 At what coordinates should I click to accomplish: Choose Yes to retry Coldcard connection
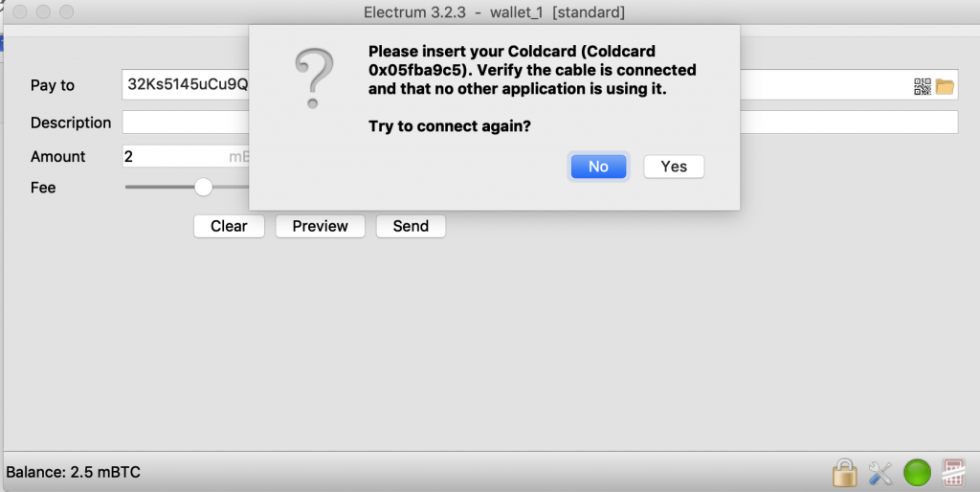pyautogui.click(x=674, y=167)
